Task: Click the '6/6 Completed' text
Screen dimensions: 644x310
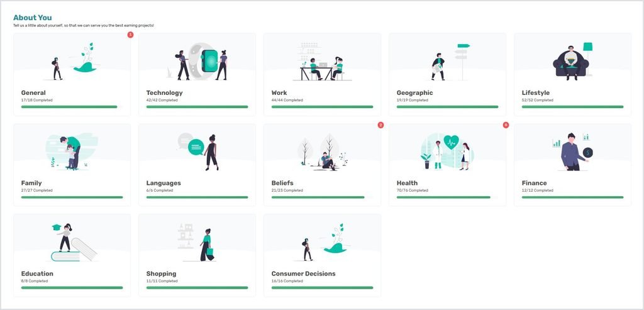Action: pos(160,191)
